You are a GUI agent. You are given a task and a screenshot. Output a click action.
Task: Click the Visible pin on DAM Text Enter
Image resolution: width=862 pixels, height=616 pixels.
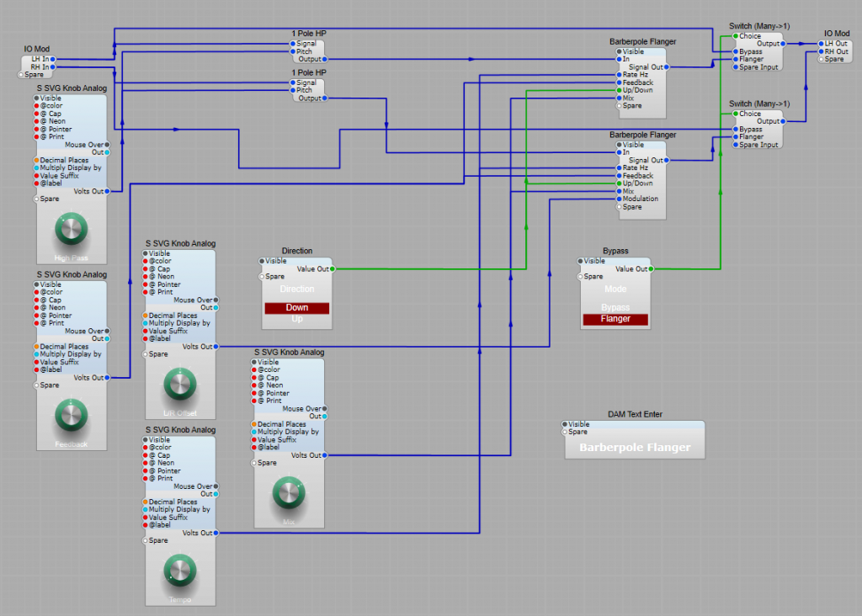pos(565,424)
